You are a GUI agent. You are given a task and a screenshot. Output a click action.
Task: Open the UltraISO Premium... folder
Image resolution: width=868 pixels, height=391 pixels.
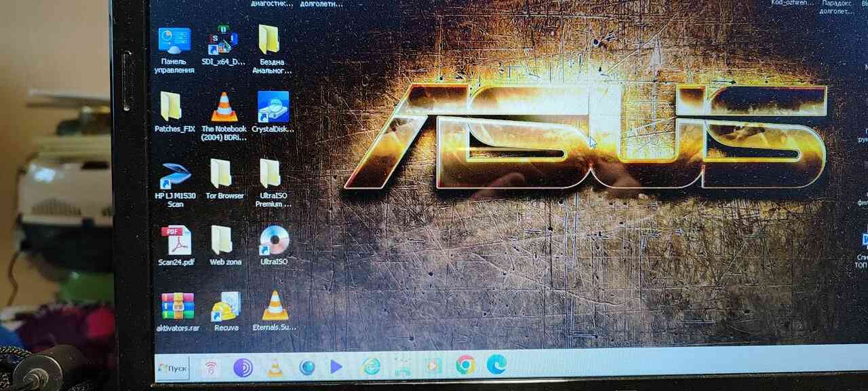[273, 183]
